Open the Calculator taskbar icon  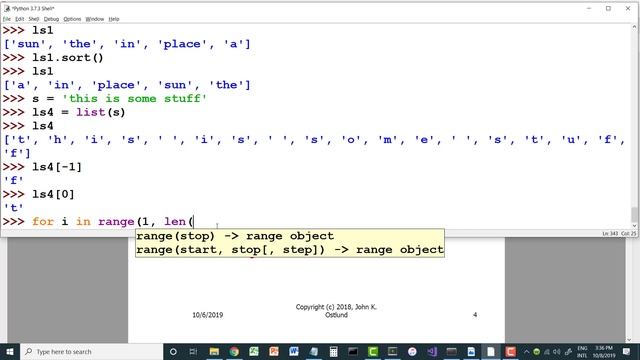pos(333,351)
